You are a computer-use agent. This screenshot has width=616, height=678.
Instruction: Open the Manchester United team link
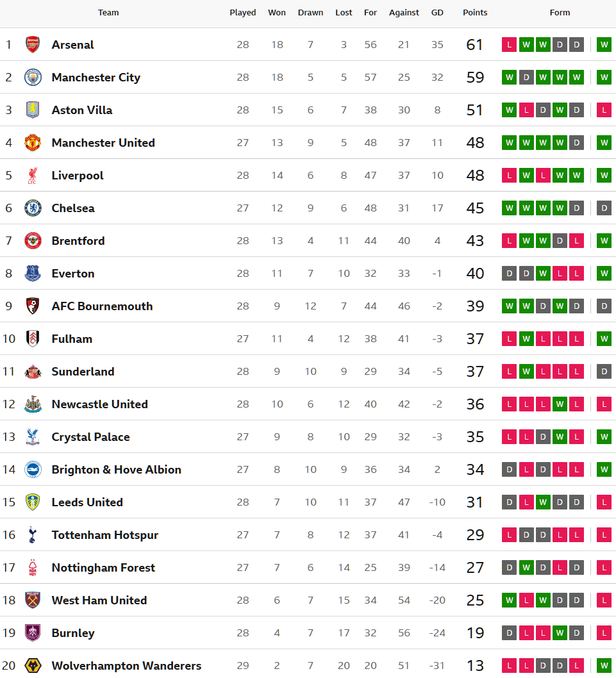103,143
